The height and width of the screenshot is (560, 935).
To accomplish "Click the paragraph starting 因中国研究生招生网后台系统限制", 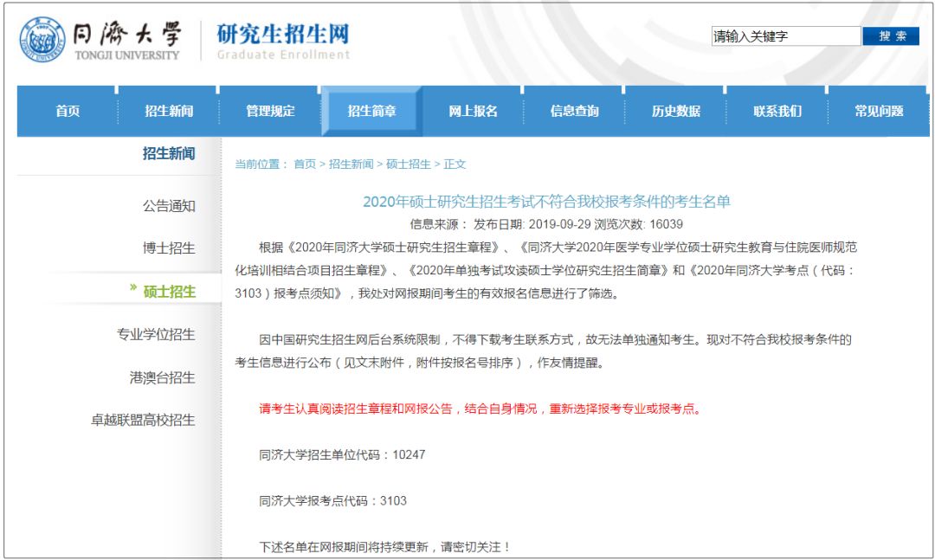I will click(543, 351).
